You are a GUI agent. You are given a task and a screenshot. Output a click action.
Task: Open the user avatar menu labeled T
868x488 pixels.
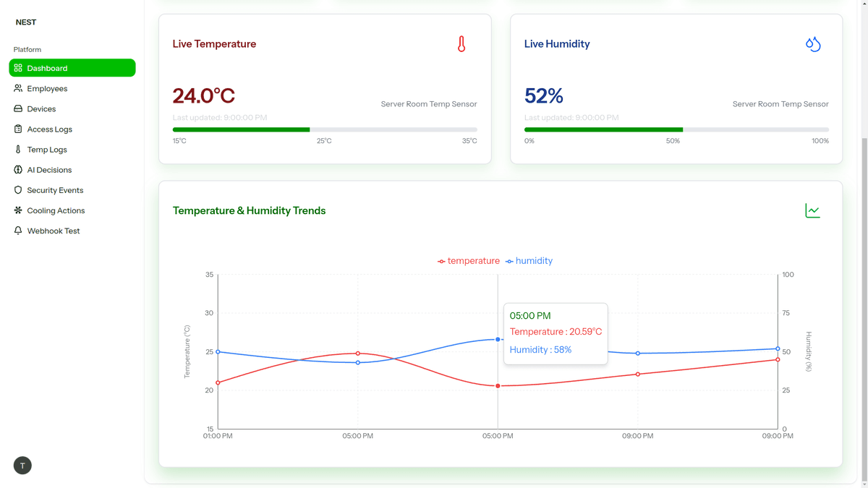coord(22,466)
